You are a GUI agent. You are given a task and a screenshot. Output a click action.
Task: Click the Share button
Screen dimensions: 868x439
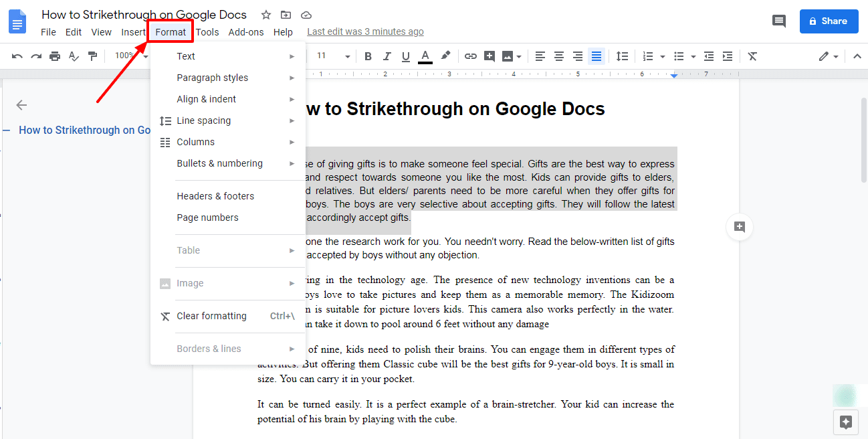[829, 21]
